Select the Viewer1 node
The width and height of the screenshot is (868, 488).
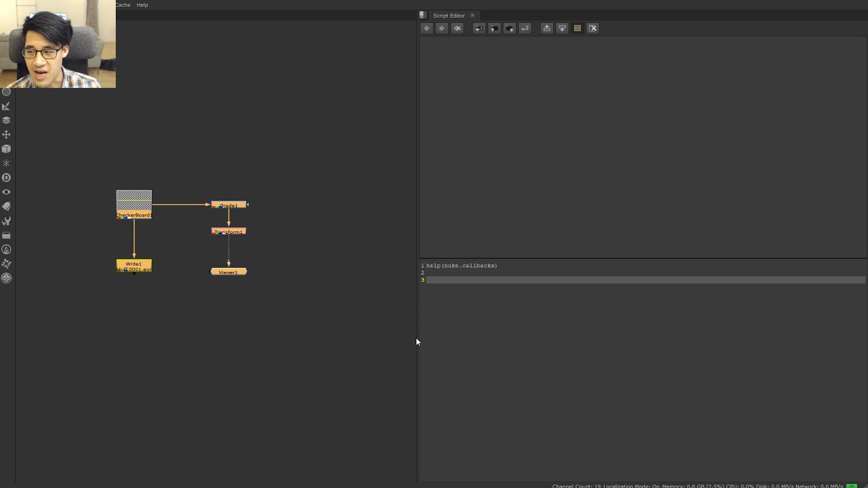[x=229, y=272]
